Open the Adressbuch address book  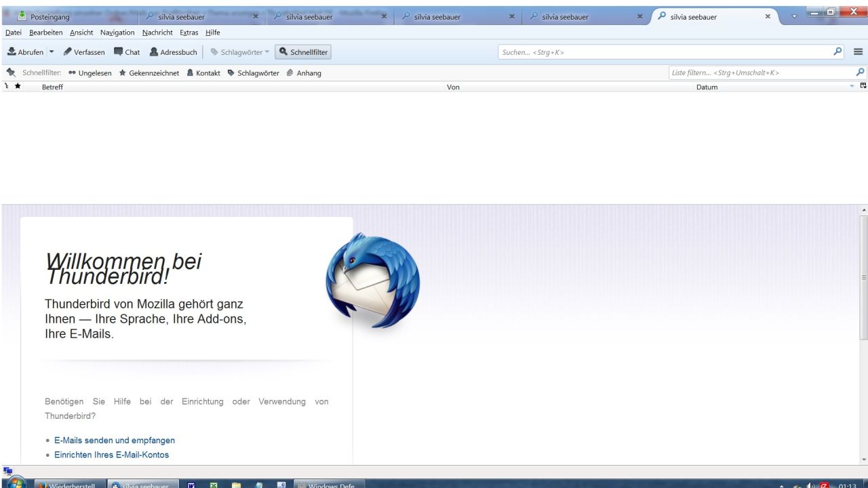[173, 52]
